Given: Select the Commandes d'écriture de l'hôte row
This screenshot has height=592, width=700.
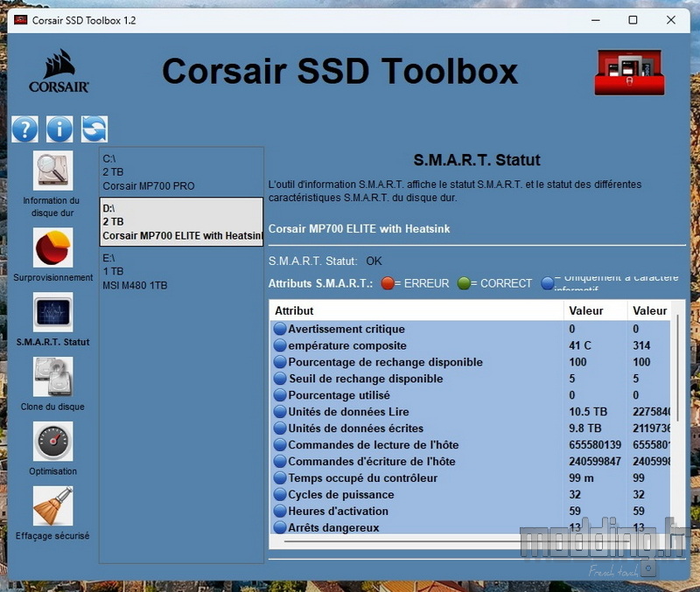Looking at the screenshot, I should tap(471, 462).
